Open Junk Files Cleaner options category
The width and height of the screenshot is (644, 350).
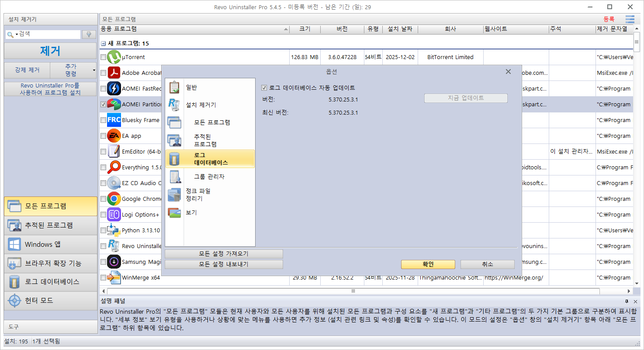(210, 195)
